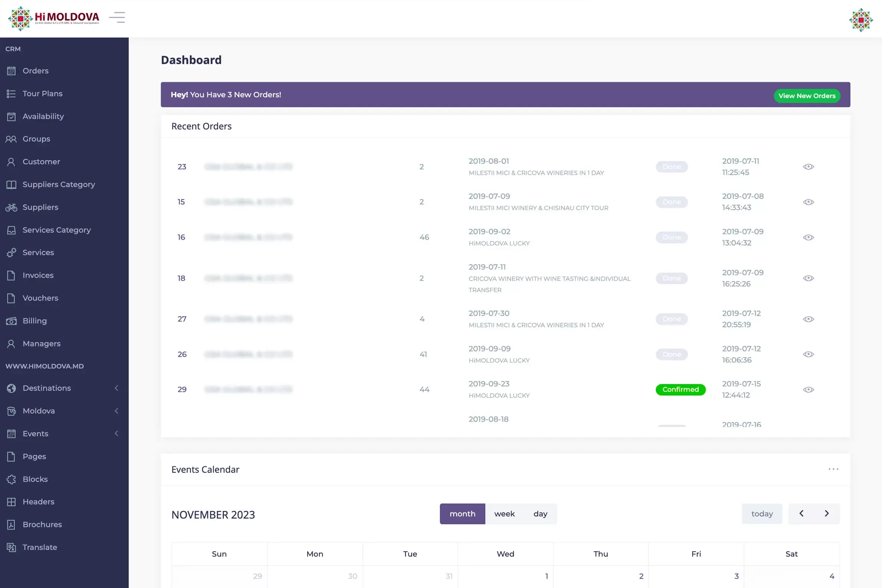Expand the Destinations submenu
The height and width of the screenshot is (588, 882).
(117, 388)
